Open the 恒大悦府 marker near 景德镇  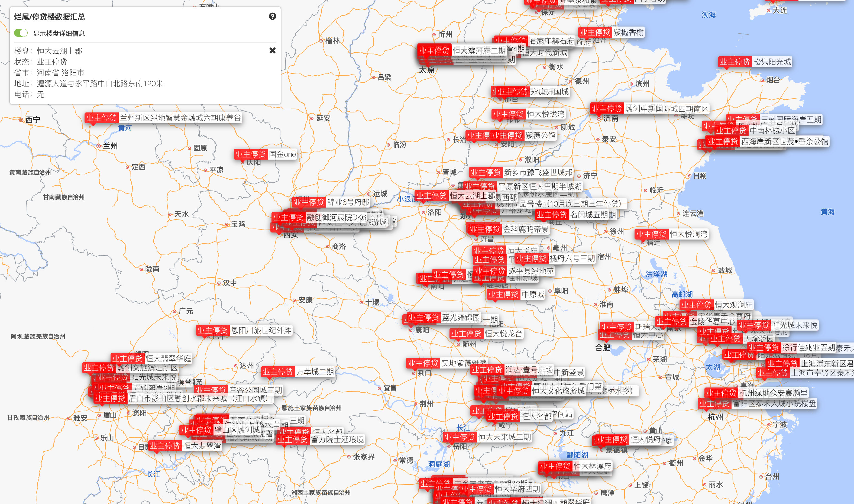coord(629,440)
